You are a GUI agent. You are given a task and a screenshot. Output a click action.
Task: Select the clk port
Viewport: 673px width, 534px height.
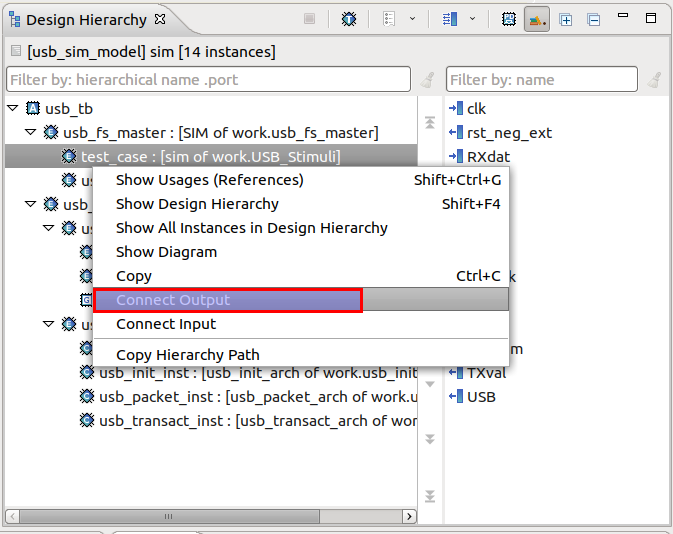click(476, 109)
